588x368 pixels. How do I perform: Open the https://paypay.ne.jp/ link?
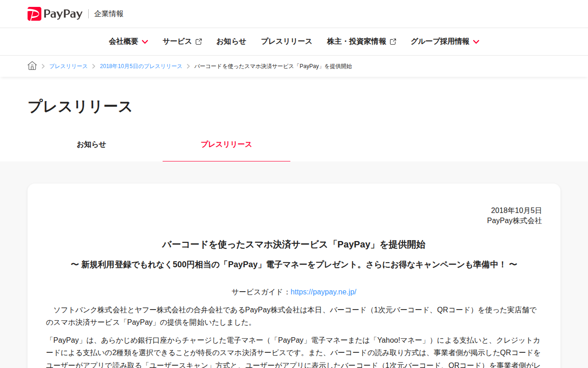(x=323, y=292)
